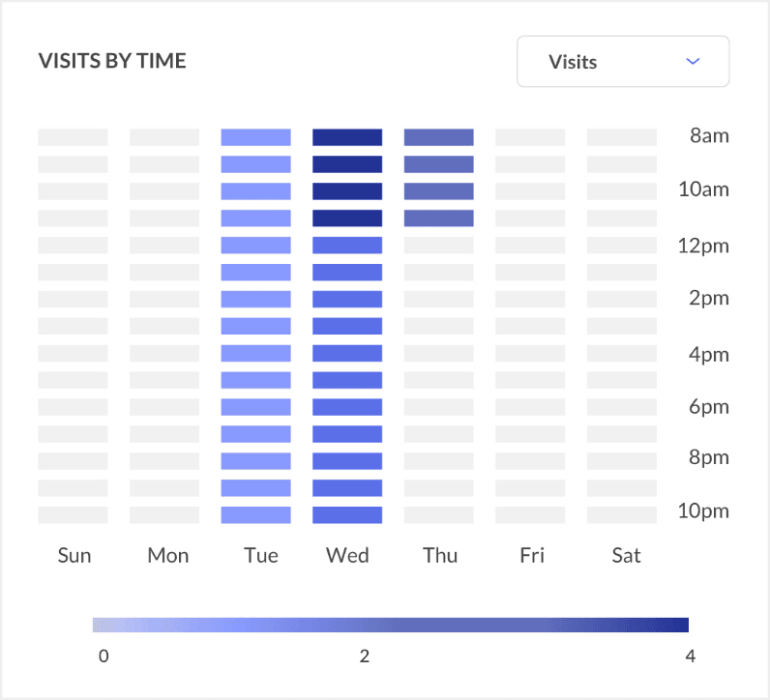Click the Thursday 10am heatmap cell
The width and height of the screenshot is (770, 700).
(438, 191)
